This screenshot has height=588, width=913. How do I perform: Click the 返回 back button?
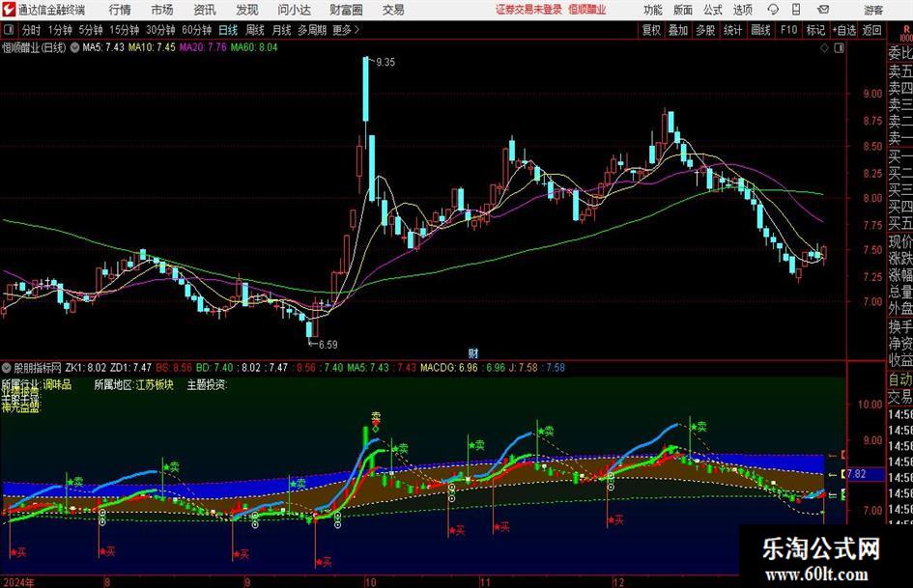[x=871, y=30]
